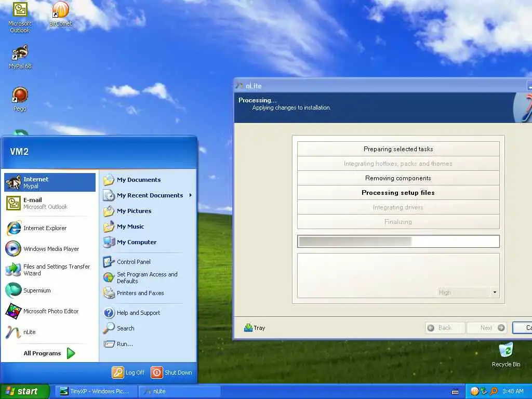This screenshot has height=399, width=532.
Task: Open the High priority dropdown in nLite
Action: (468, 292)
